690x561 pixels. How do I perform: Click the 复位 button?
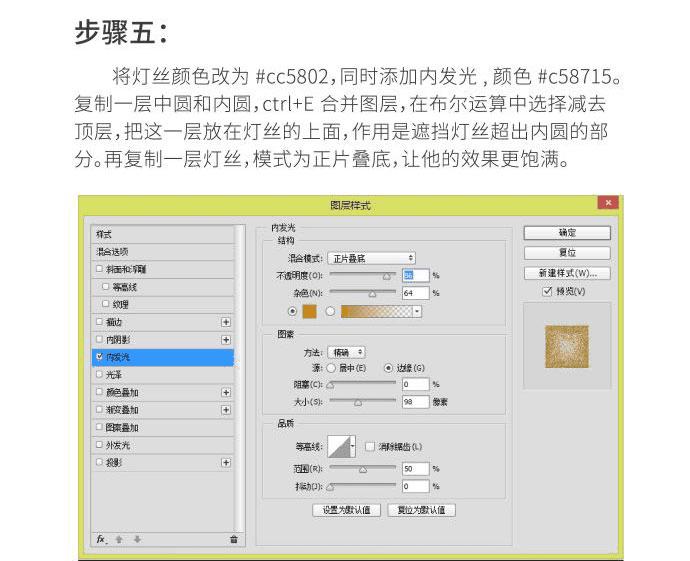tap(567, 253)
